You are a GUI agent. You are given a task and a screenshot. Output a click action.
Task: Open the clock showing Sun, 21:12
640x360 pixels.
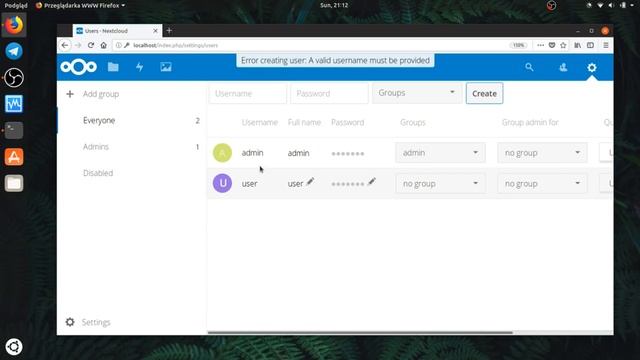pos(334,5)
